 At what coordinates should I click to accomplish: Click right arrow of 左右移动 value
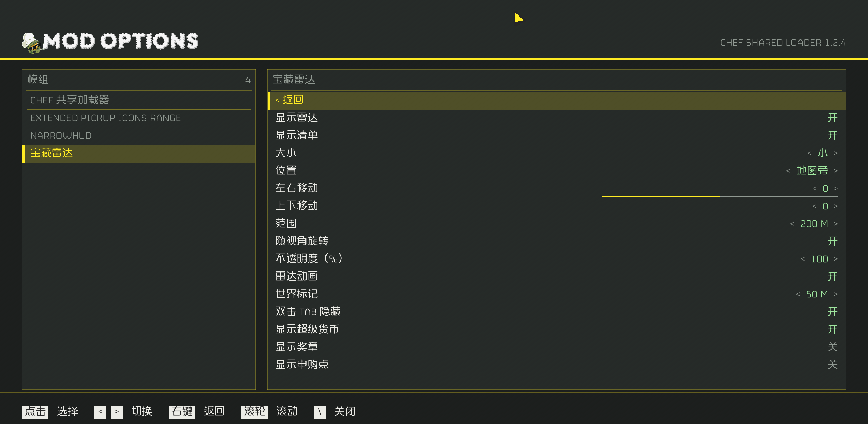pos(836,188)
